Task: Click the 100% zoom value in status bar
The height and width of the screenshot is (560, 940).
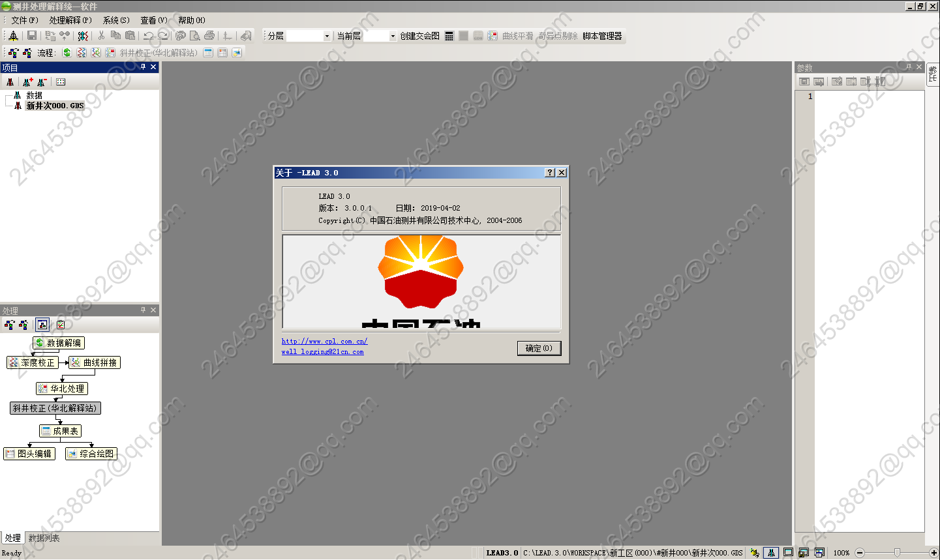Action: (841, 553)
